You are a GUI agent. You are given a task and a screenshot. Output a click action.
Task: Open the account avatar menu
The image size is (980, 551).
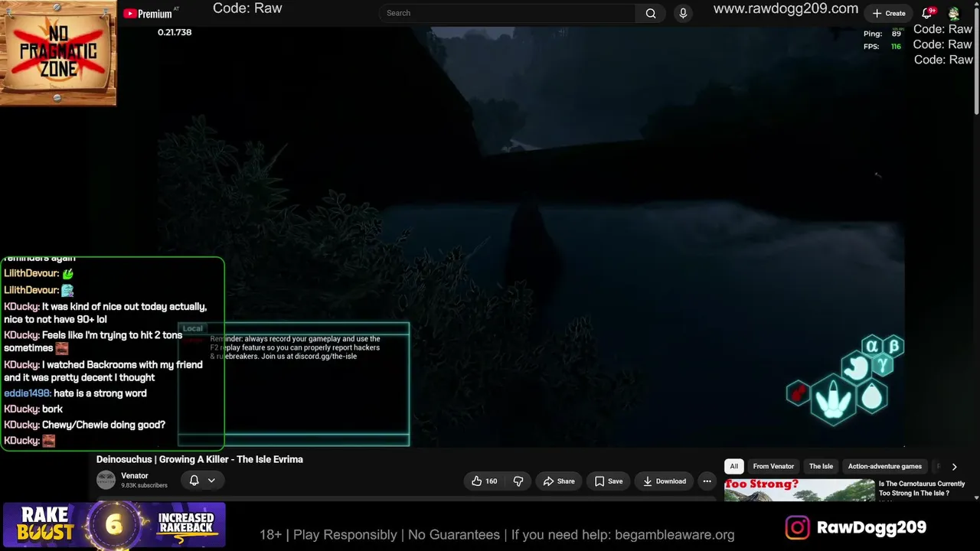954,13
